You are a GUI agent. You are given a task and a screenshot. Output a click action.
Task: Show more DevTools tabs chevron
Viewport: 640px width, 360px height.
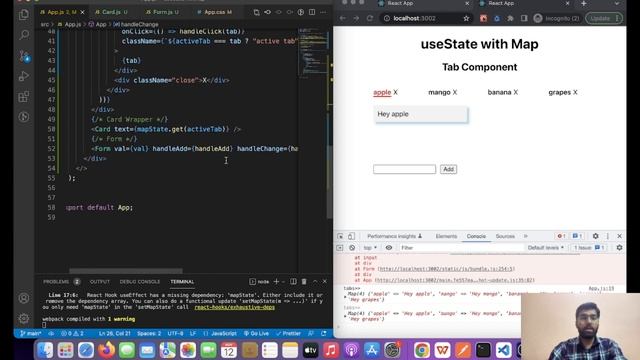pos(526,236)
